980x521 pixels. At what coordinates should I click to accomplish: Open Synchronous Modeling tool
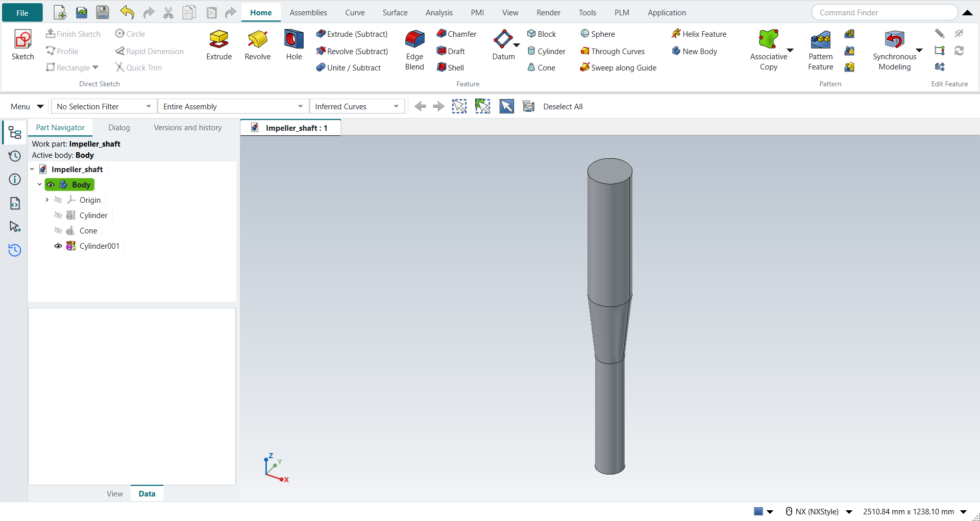tap(894, 50)
